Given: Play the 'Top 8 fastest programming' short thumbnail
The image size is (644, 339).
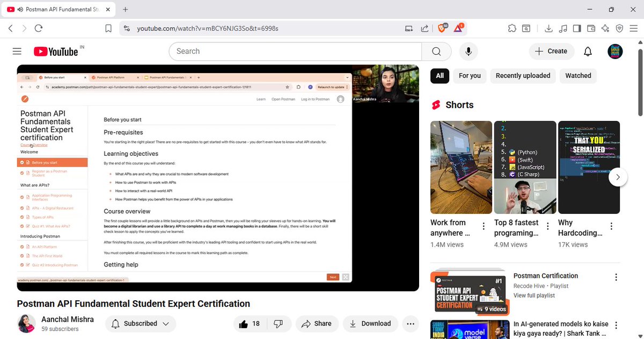Looking at the screenshot, I should [x=525, y=167].
